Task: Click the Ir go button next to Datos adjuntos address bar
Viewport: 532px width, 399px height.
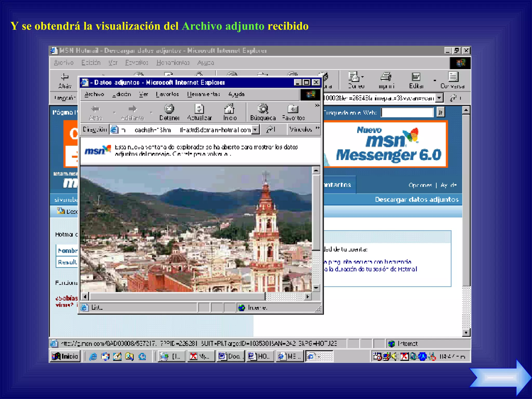Action: coord(271,129)
